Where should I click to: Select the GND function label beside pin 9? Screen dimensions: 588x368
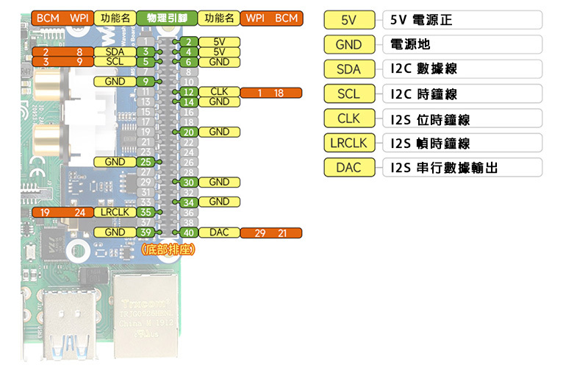pos(115,82)
